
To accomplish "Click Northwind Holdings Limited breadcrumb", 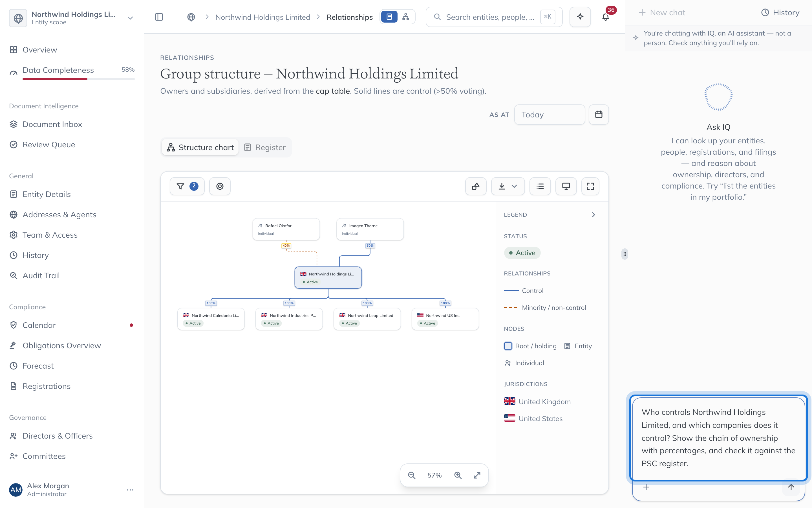I will coord(262,17).
